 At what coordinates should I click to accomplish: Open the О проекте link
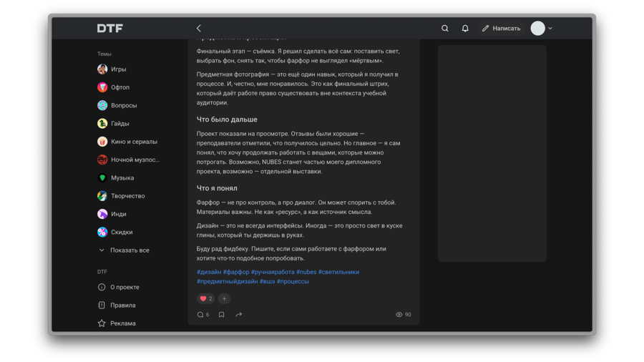pos(125,288)
